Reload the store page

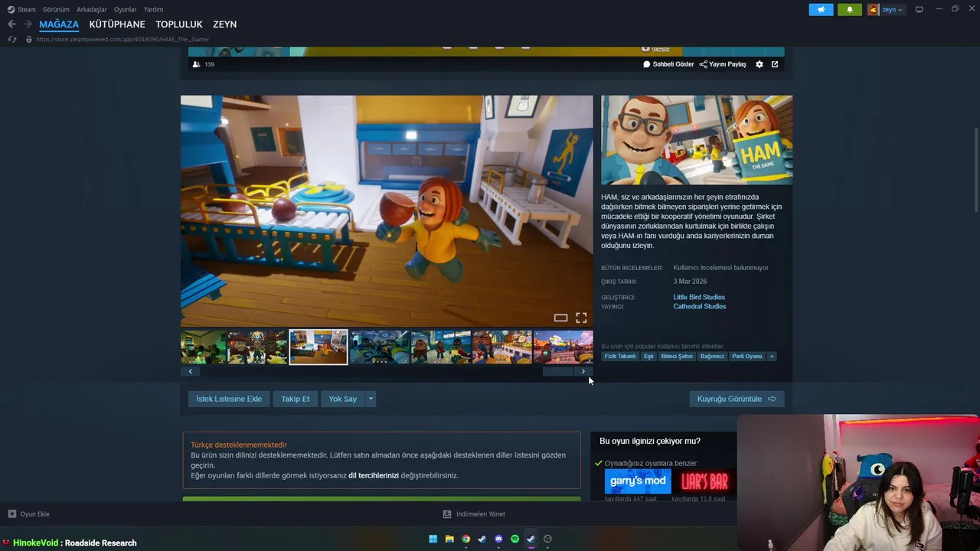(11, 39)
